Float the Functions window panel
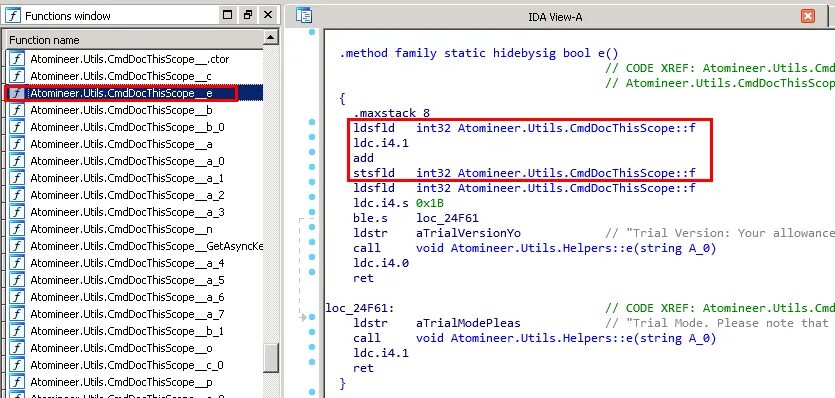 pos(248,15)
